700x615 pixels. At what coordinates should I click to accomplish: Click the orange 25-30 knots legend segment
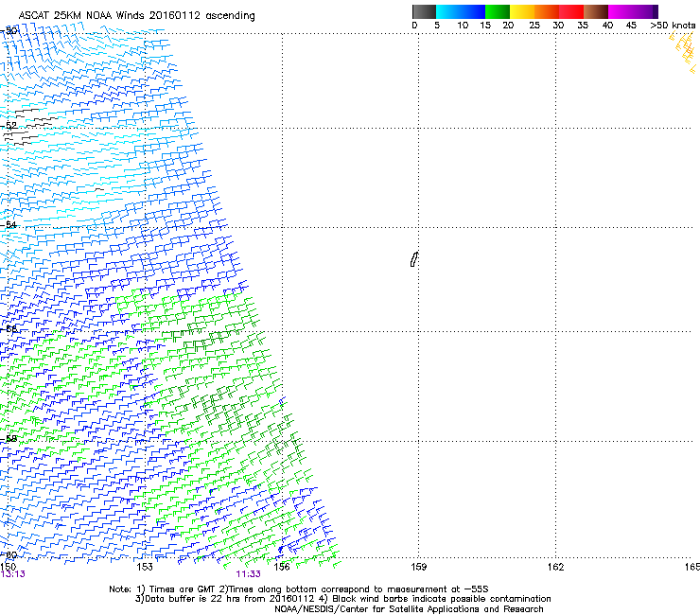547,11
